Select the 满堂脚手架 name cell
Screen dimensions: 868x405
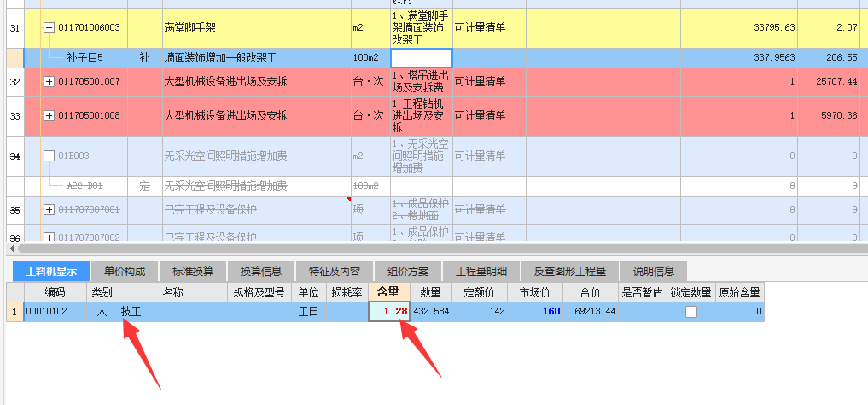(257, 27)
